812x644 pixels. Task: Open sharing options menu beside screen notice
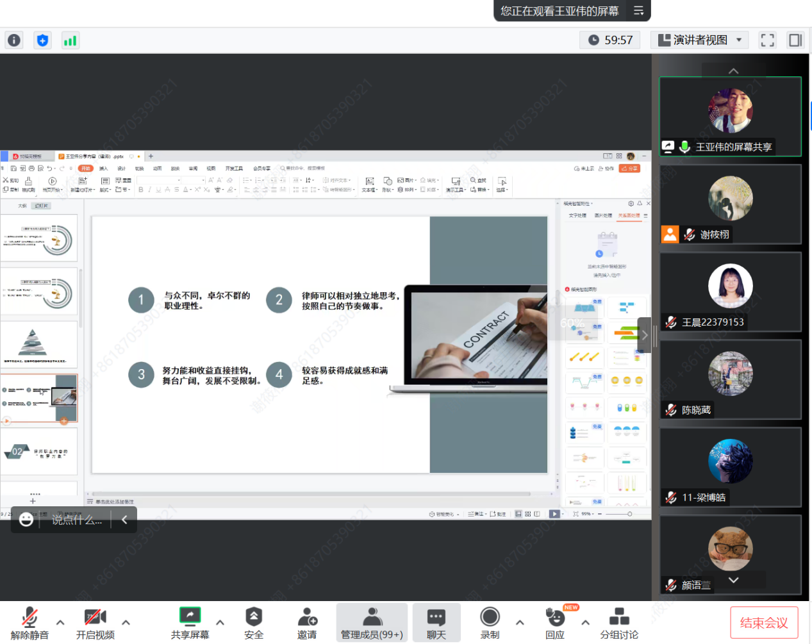[x=638, y=11]
